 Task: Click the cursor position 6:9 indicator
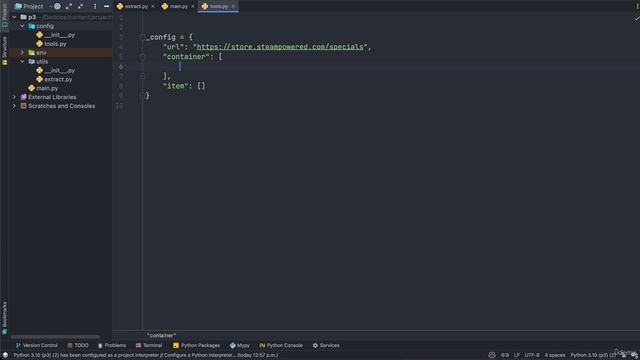pos(505,355)
